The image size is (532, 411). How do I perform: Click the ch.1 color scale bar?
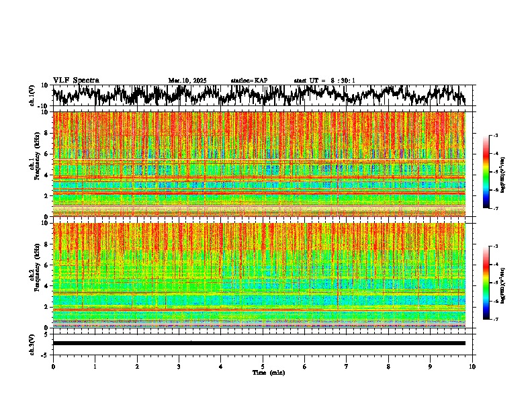pos(486,172)
